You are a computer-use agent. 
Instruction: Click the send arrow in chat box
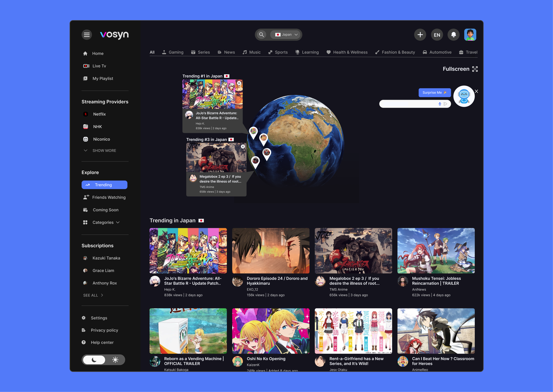(446, 104)
